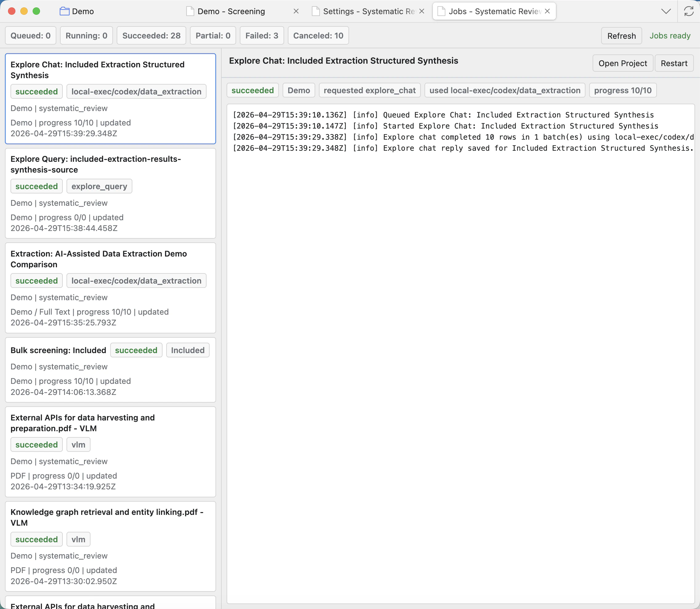Screen dimensions: 700x609
Task: Click the Demo folder icon in title bar
Action: [64, 11]
